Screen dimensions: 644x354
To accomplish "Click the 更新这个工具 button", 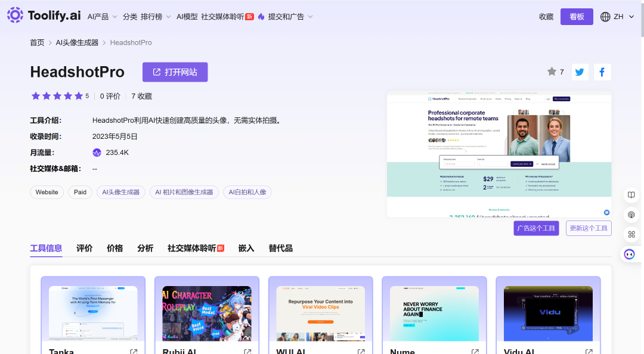I will pyautogui.click(x=589, y=228).
